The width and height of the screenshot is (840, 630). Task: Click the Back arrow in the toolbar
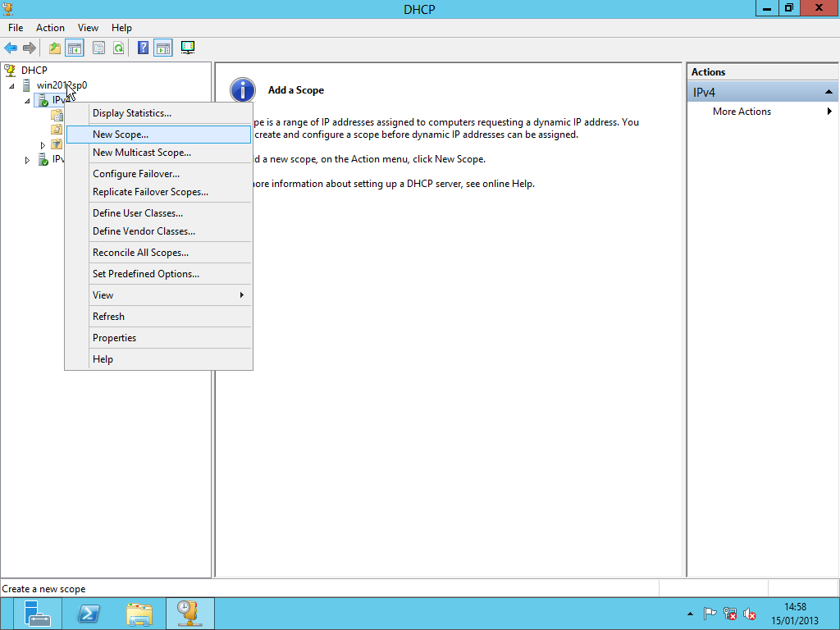click(11, 48)
